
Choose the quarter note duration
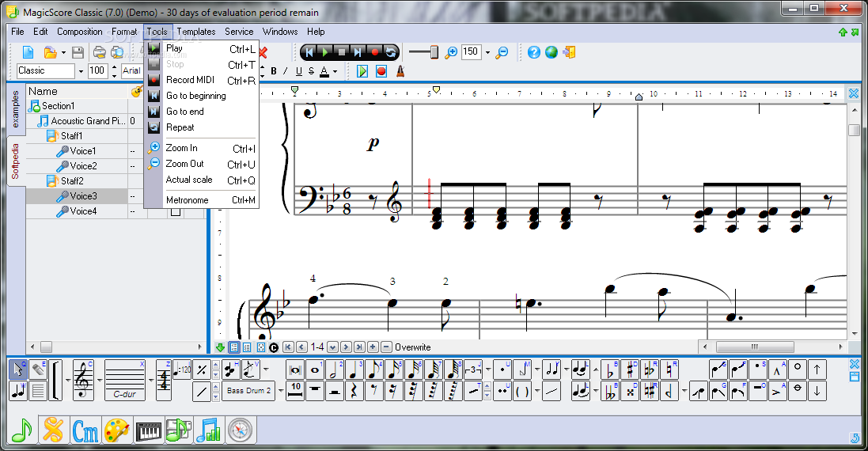(354, 370)
